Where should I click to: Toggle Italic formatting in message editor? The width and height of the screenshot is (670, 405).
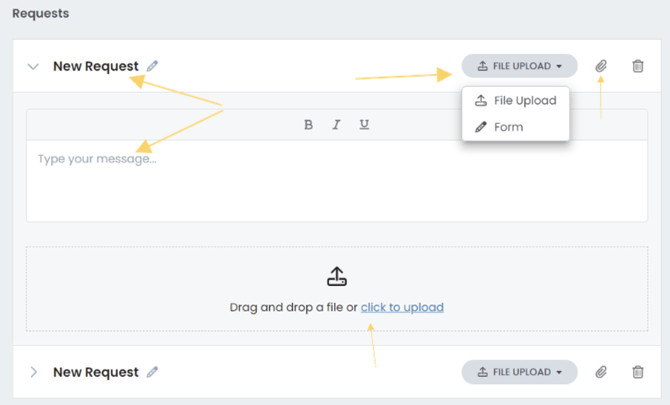click(336, 125)
